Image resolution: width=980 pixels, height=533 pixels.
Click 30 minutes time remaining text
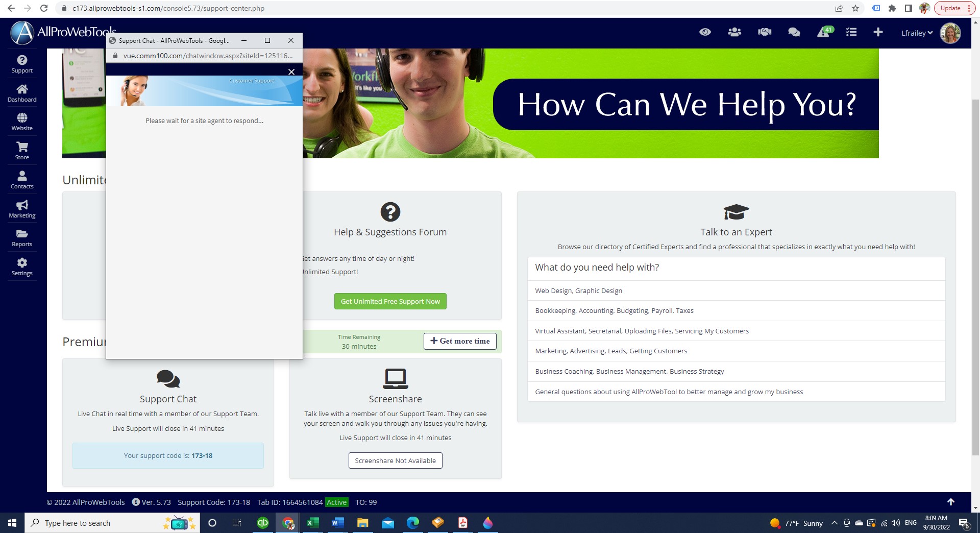tap(359, 346)
